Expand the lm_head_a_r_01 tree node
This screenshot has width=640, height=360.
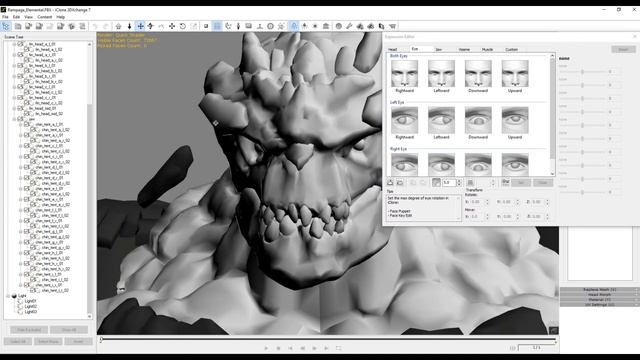tap(14, 55)
